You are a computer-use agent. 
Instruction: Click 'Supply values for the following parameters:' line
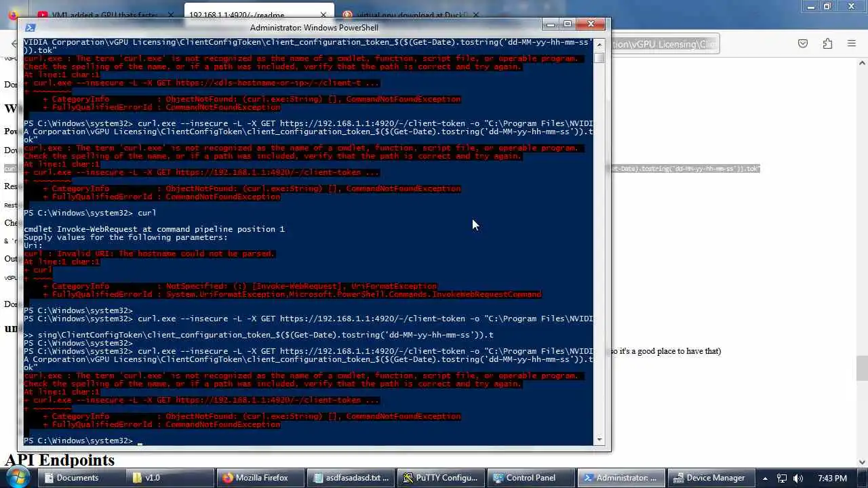pos(125,237)
